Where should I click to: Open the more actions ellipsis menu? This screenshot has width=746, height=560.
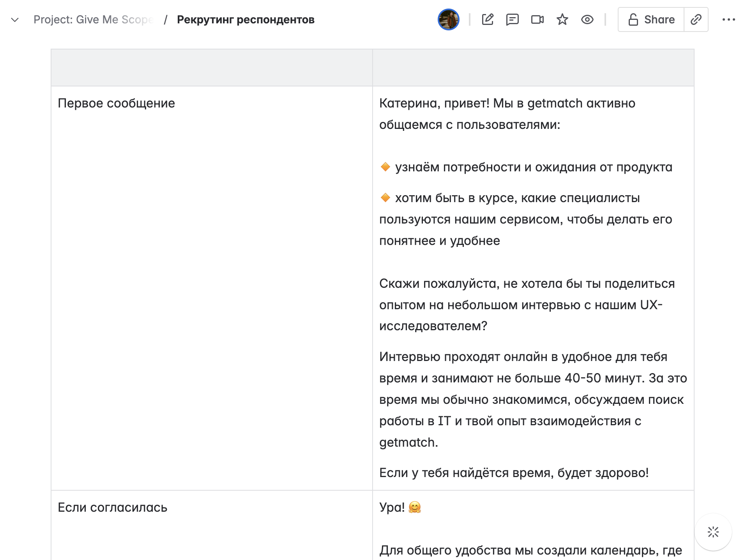728,19
